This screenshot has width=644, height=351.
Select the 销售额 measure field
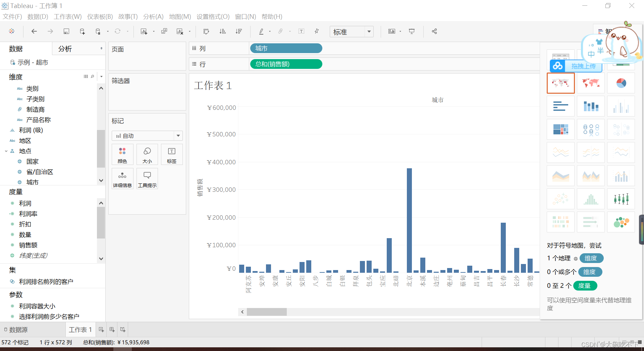pos(28,245)
